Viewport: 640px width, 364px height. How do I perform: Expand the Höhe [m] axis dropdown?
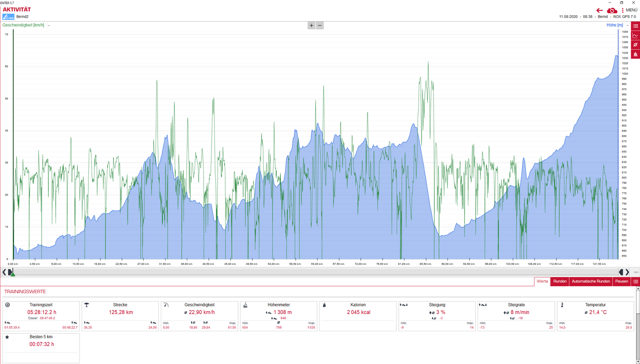628,26
